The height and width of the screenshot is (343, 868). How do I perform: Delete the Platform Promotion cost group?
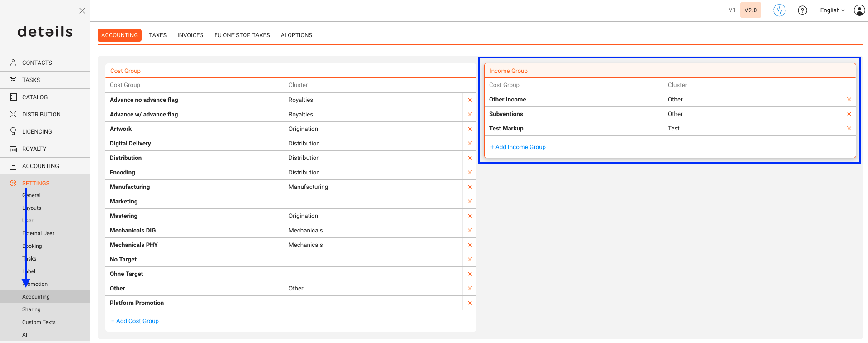pos(470,303)
